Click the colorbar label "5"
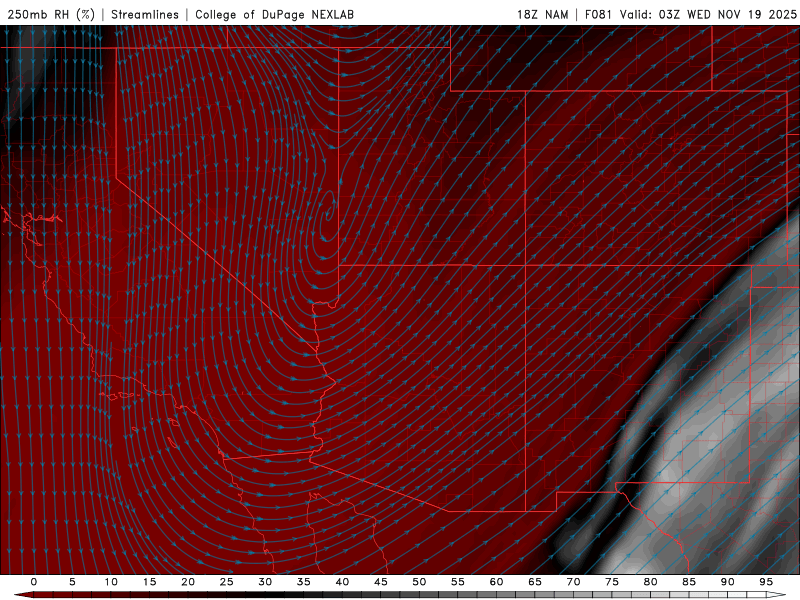The image size is (800, 600). pyautogui.click(x=72, y=582)
